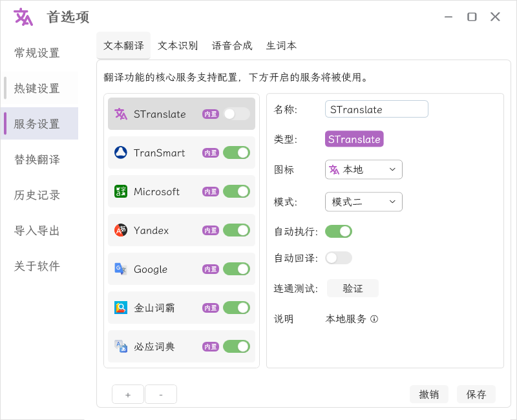Enable the STranslate service toggle

pyautogui.click(x=237, y=114)
